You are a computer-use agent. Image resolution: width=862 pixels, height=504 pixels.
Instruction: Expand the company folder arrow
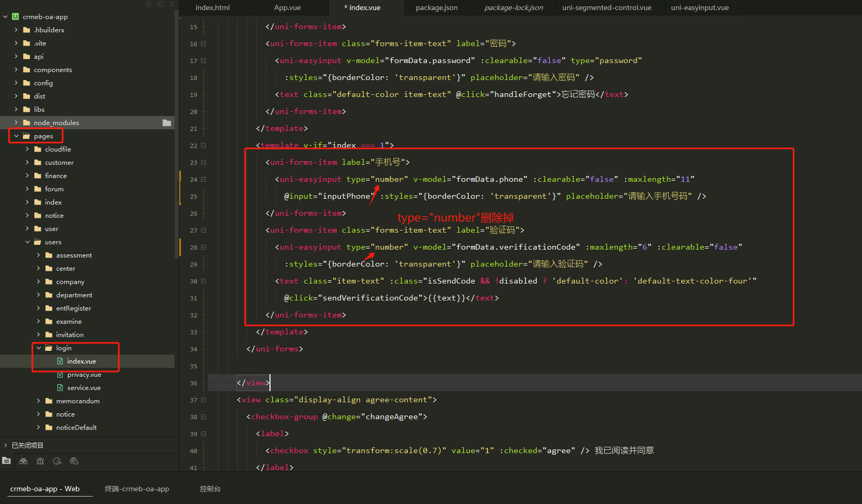point(38,281)
